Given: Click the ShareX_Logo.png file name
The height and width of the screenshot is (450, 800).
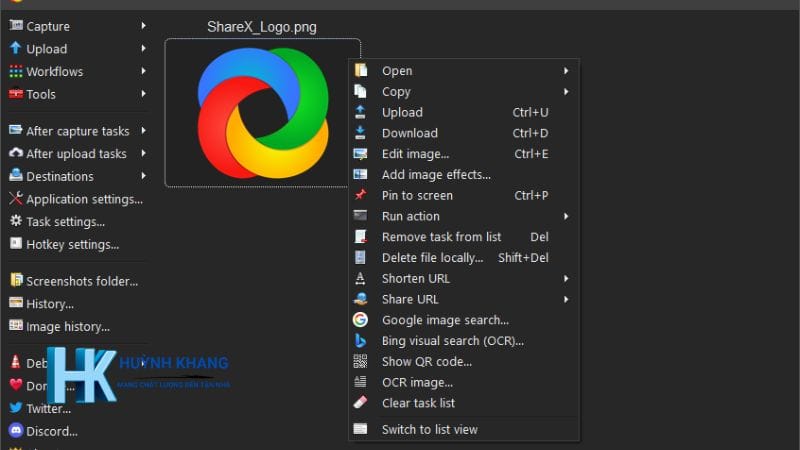Looking at the screenshot, I should [x=262, y=27].
